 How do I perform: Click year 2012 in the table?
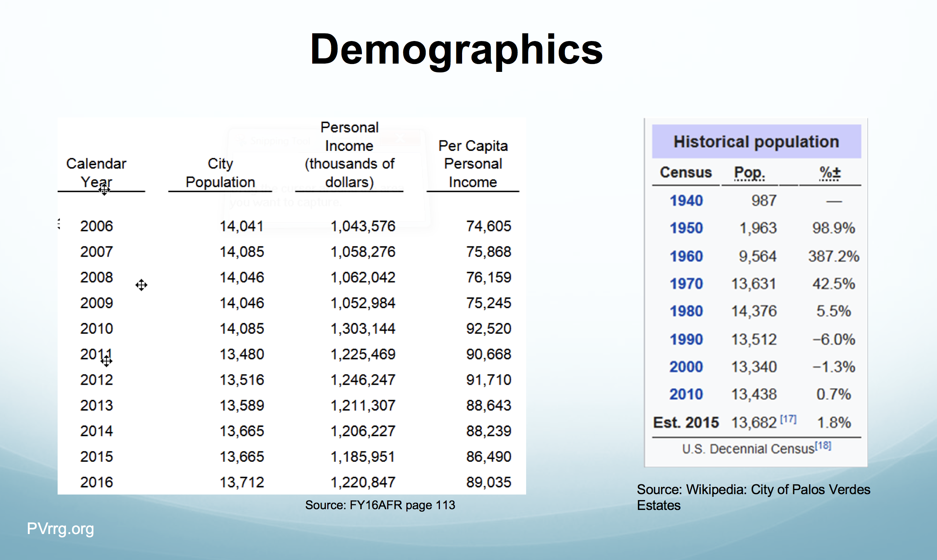pos(96,380)
